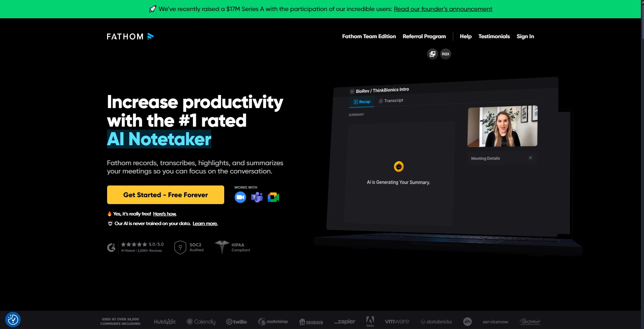Screen dimensions: 644x329
Task: Click Get Started - Free Forever button
Action: [x=166, y=195]
